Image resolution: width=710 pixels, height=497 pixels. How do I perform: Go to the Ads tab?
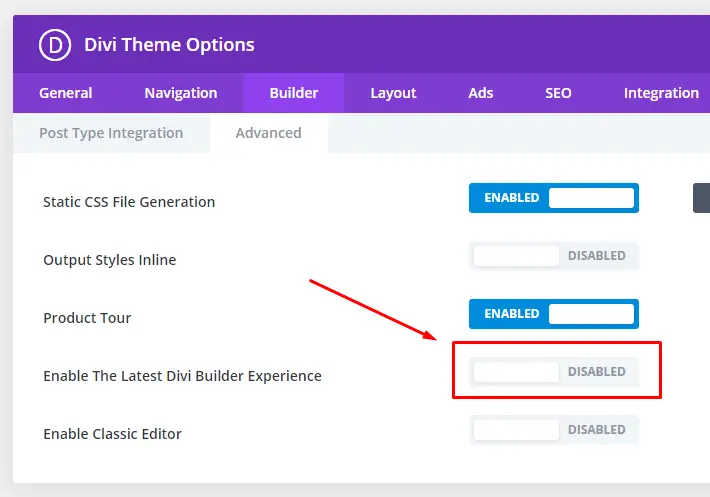point(480,93)
